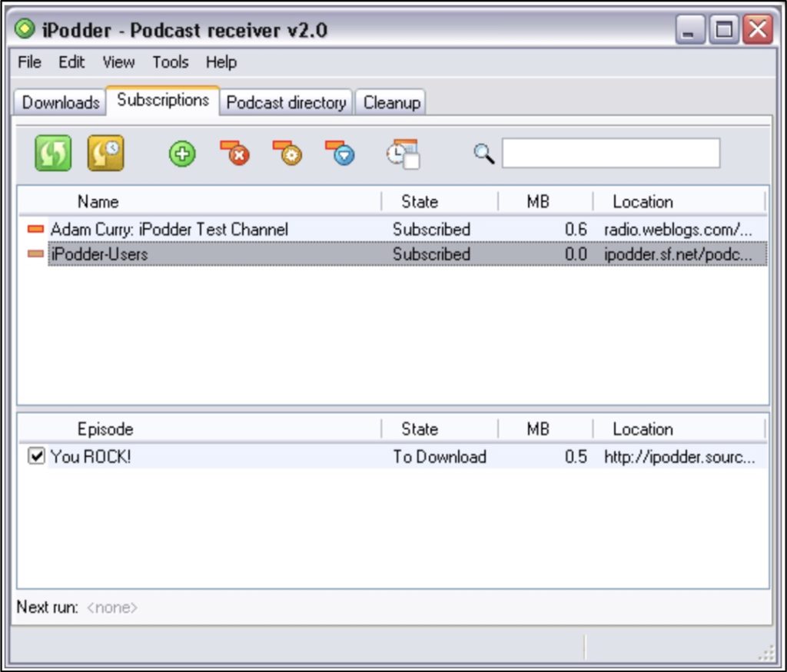Screen dimensions: 787x672
Task: Open the Help menu
Action: tap(221, 62)
